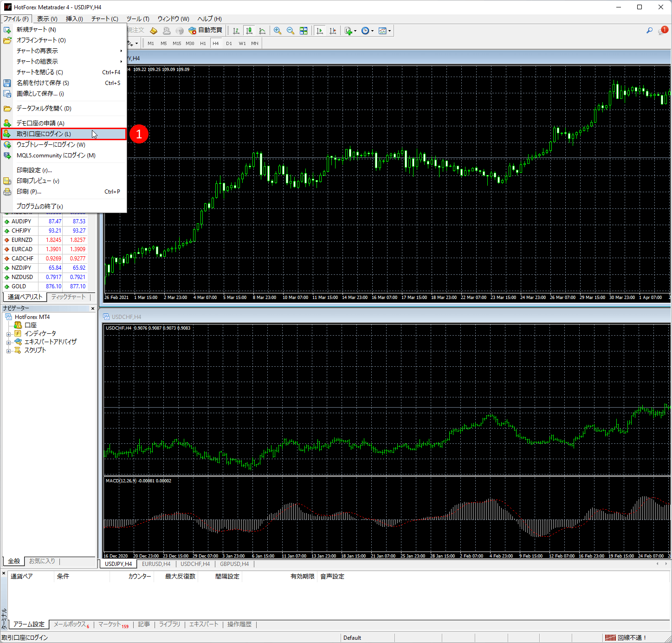This screenshot has height=643, width=672.
Task: Toggle the 自動売買 auto trading button
Action: [205, 30]
